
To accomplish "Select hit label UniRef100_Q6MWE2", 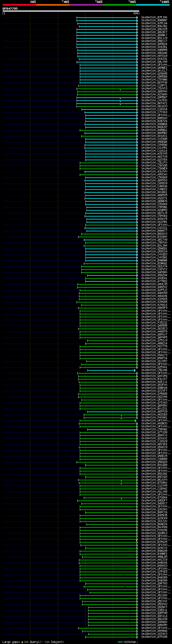I will click(x=154, y=68).
